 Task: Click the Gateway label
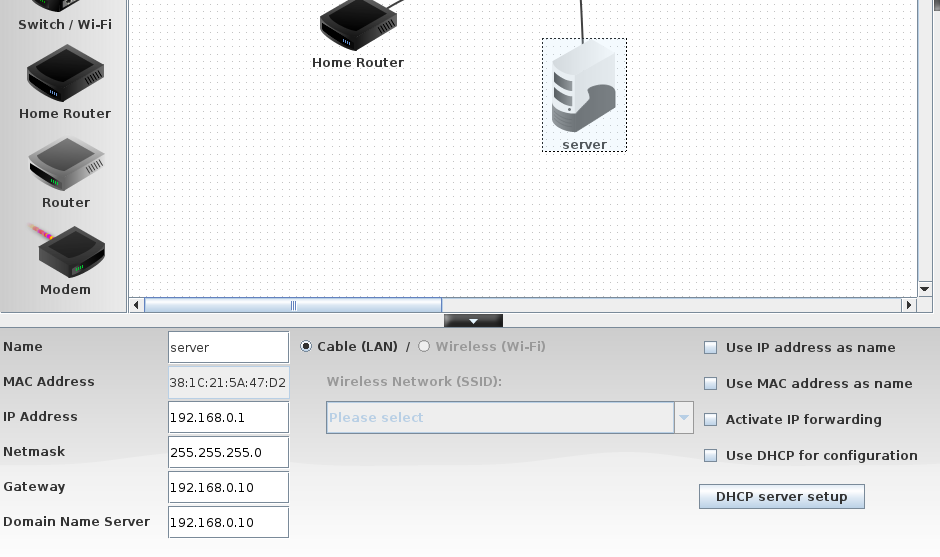tap(34, 487)
